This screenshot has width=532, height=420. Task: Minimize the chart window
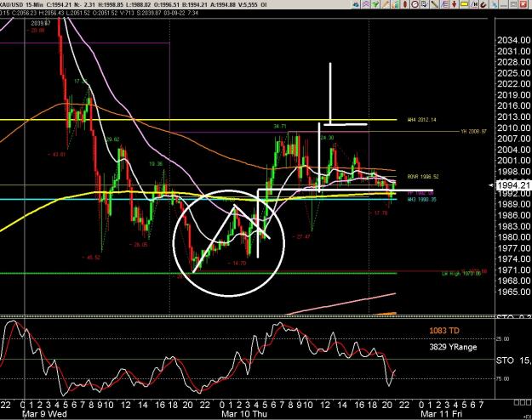pyautogui.click(x=504, y=4)
